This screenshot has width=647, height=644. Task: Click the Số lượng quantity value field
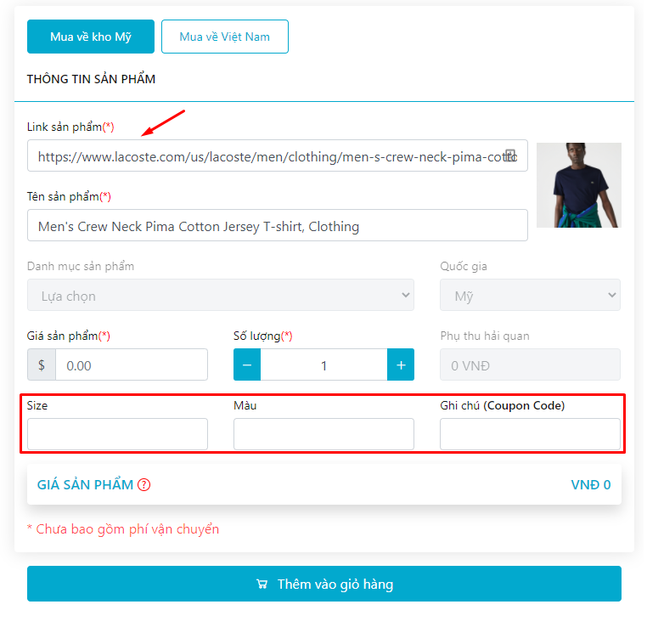[323, 365]
